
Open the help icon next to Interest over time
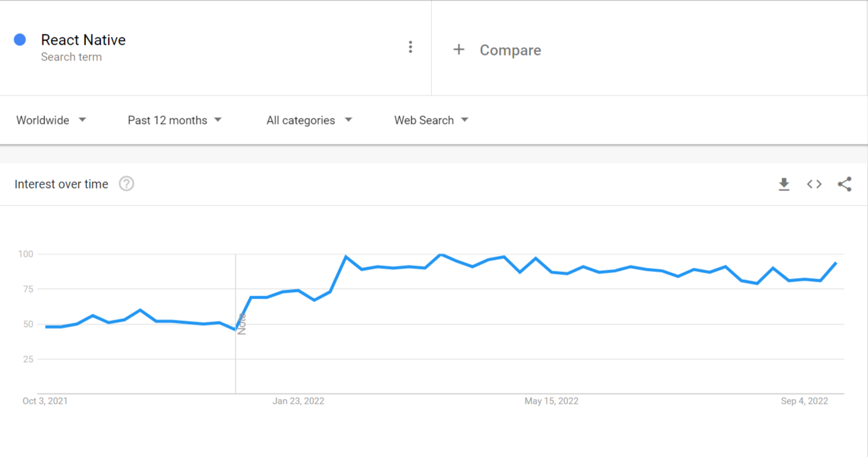(126, 184)
